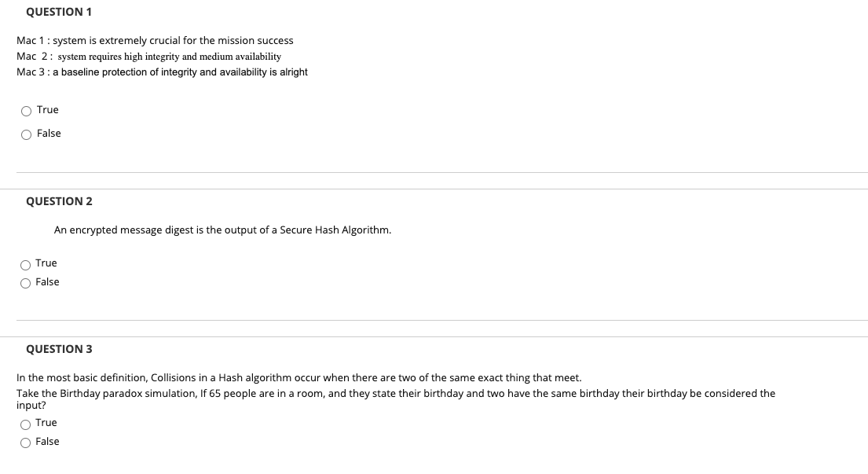Viewport: 868px width, 474px height.
Task: Click the Mac 1 mission success statement
Action: coord(155,40)
